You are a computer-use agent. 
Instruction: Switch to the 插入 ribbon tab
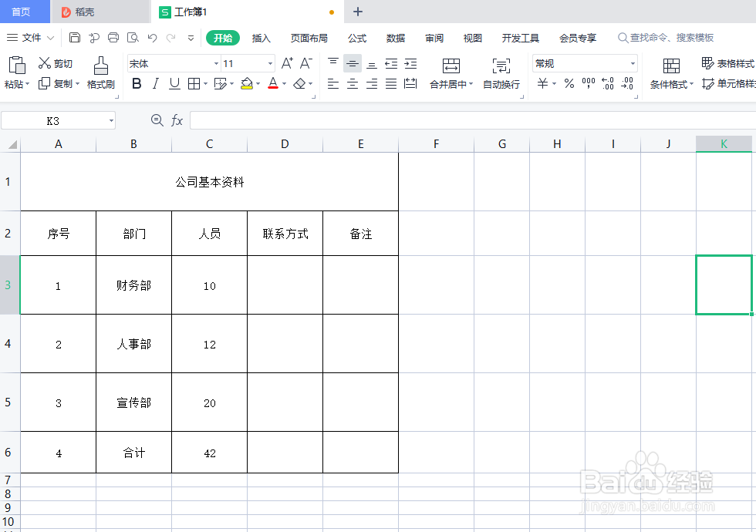pyautogui.click(x=261, y=37)
